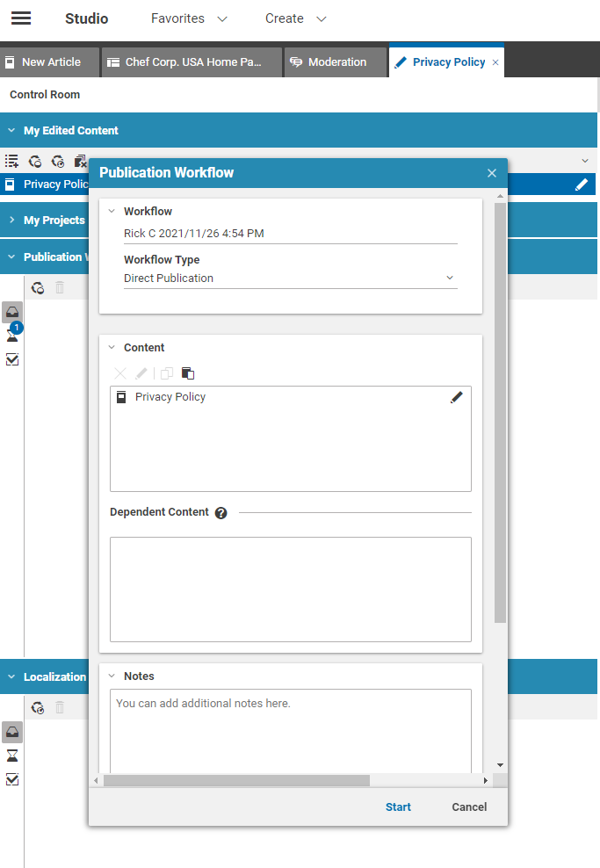Viewport: 600px width, 868px height.
Task: Click the scroll up arrow of dialog scrollbar
Action: 501,196
